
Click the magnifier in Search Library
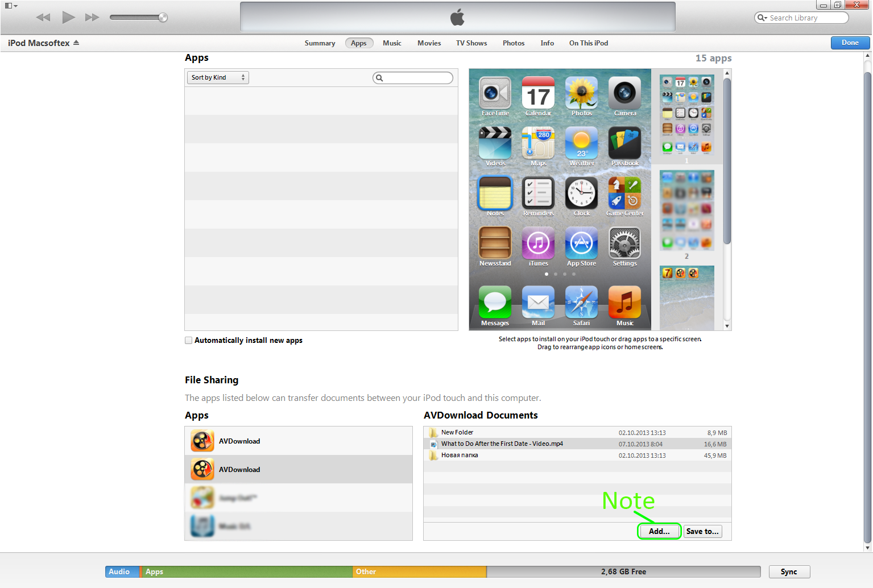pyautogui.click(x=762, y=18)
